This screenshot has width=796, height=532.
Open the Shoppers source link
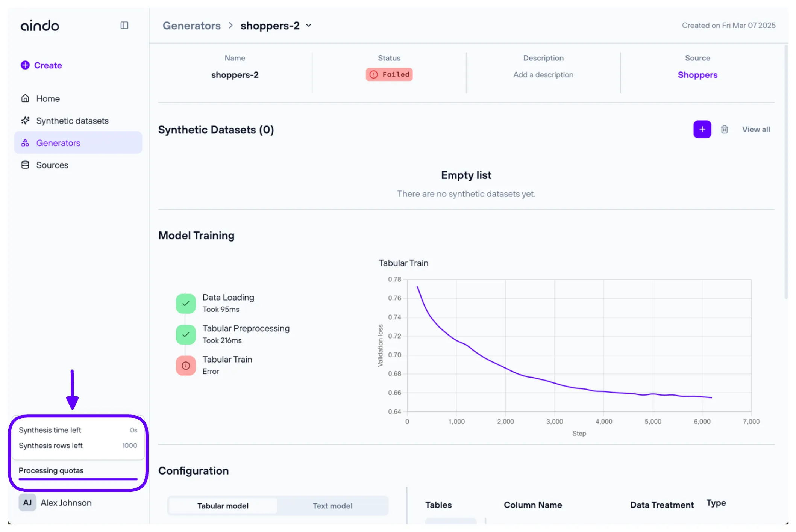[697, 75]
